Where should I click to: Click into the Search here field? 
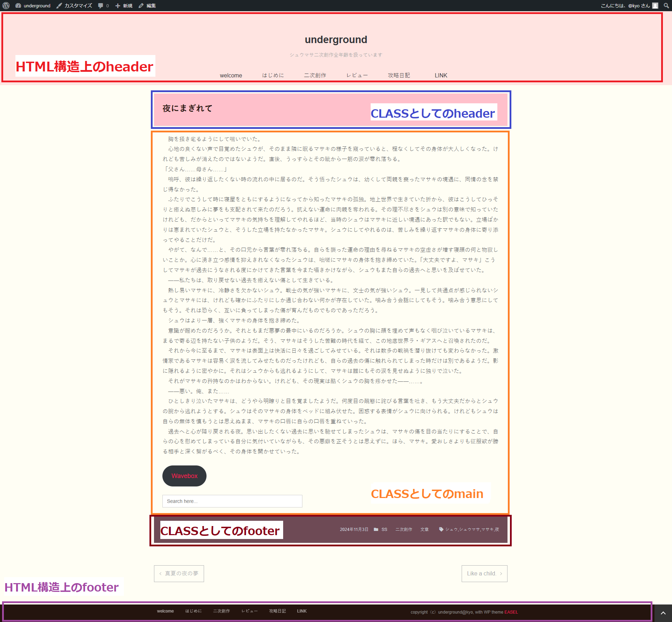pyautogui.click(x=232, y=501)
